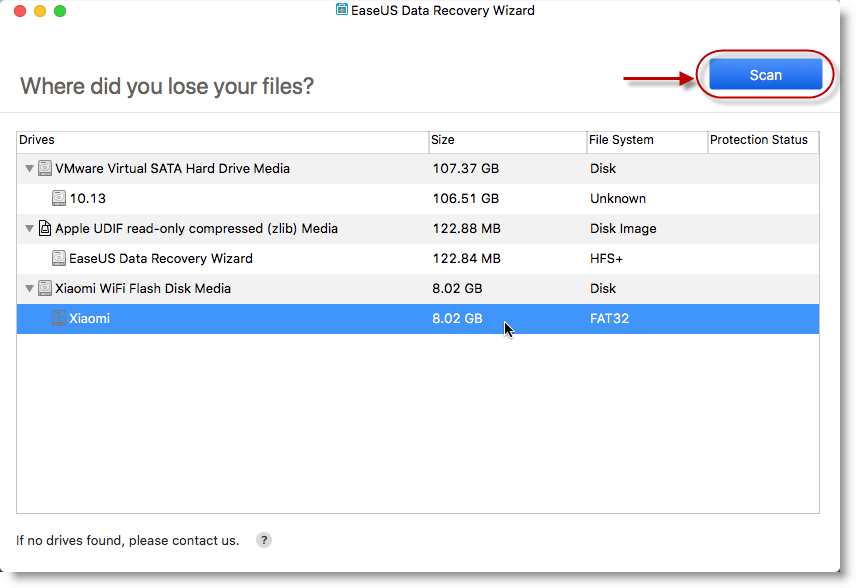Click the blue Scan button
This screenshot has height=588, width=856.
[x=765, y=75]
